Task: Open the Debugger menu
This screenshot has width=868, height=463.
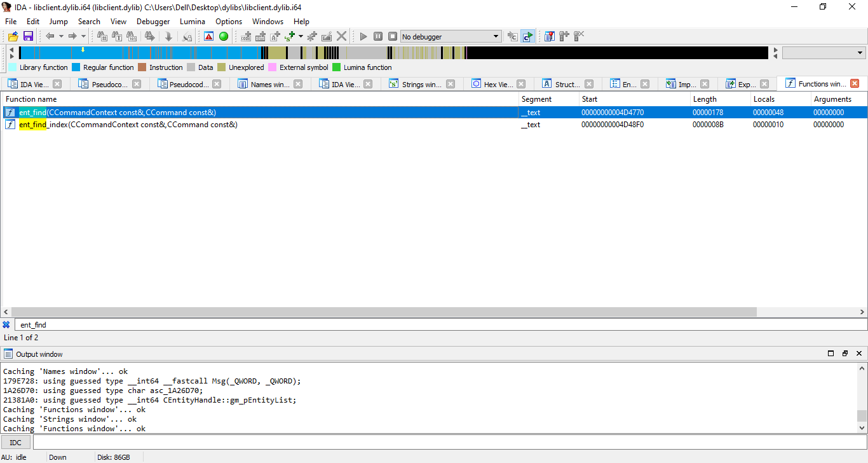Action: (153, 21)
